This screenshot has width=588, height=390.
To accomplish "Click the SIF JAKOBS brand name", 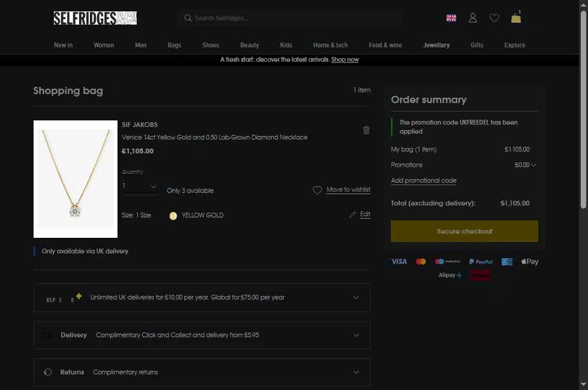I will pos(140,125).
